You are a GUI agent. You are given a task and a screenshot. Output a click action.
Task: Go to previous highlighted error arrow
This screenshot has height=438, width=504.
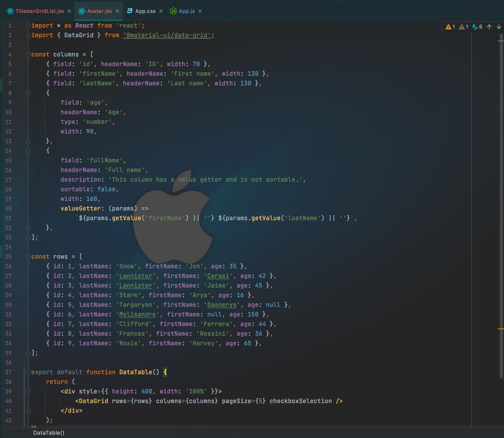click(x=489, y=27)
